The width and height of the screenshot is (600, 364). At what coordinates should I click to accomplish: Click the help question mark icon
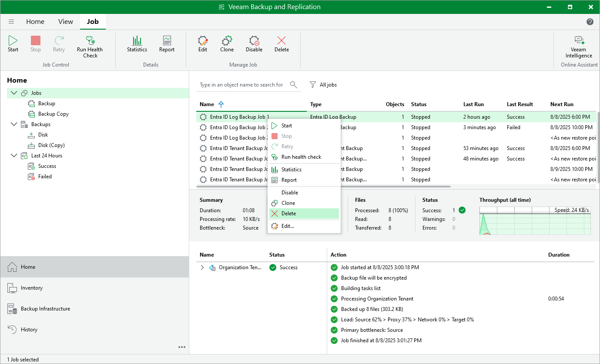point(590,22)
